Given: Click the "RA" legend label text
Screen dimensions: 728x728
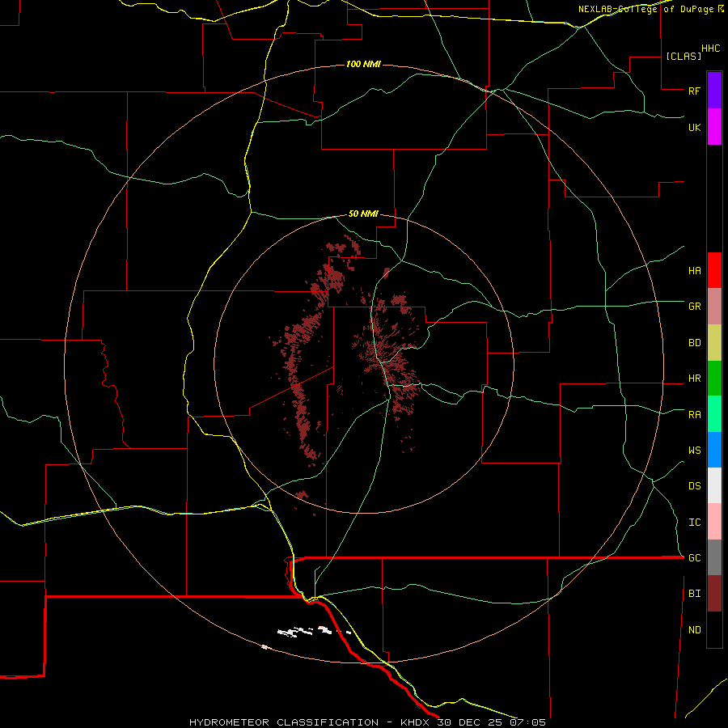Looking at the screenshot, I should pos(694,414).
